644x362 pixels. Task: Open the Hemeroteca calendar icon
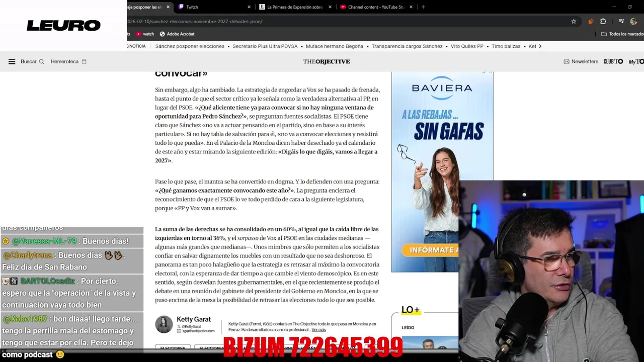[84, 61]
